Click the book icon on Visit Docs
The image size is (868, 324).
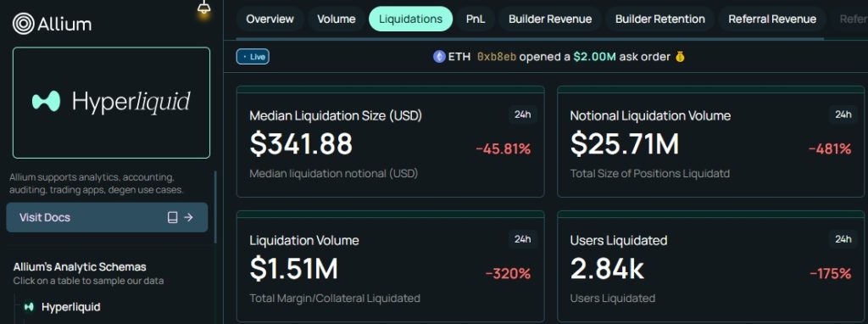click(x=172, y=217)
